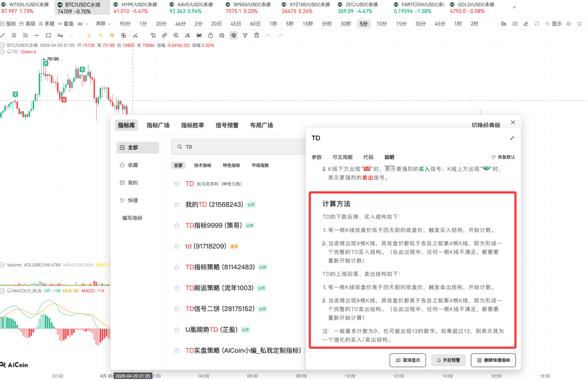This screenshot has height=380, width=588.
Task: Collapse the TD detail panel with its arrow
Action: pos(512,138)
